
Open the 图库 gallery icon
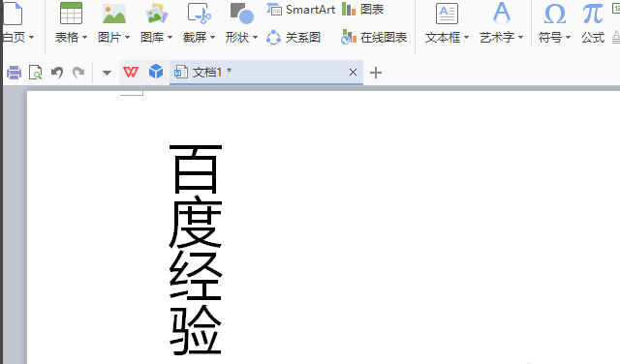(157, 14)
